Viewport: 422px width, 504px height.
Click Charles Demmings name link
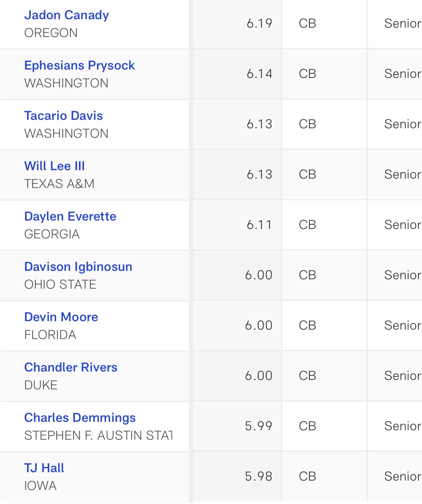point(80,418)
